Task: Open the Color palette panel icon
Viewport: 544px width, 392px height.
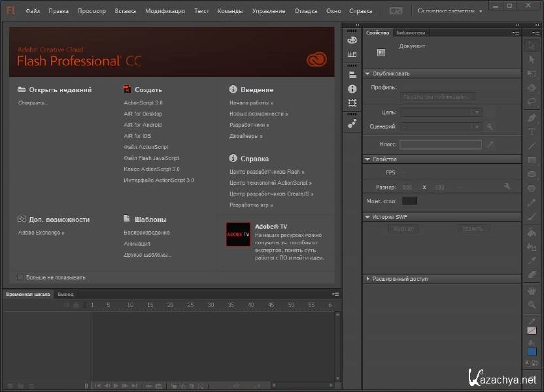Action: tap(352, 41)
